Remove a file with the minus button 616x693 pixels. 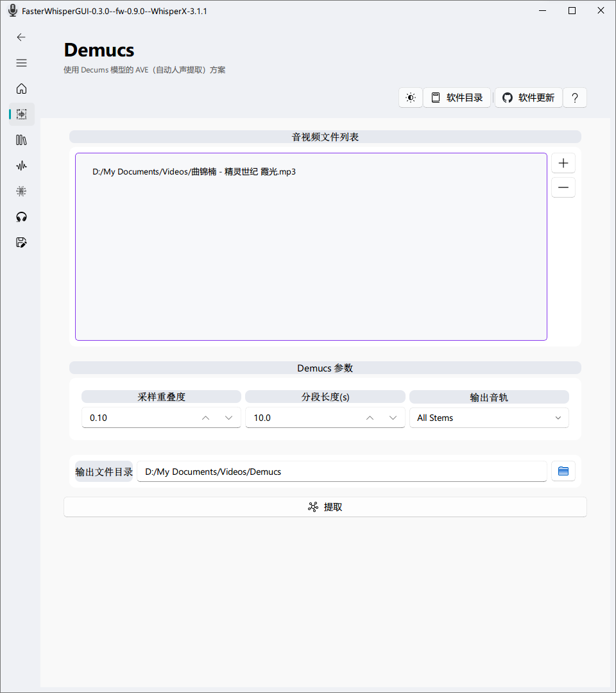point(563,187)
